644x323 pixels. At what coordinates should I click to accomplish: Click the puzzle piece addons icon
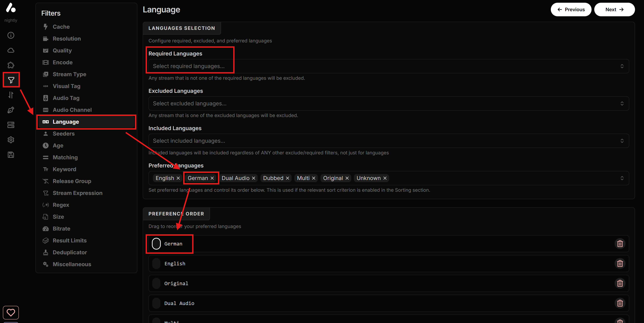(x=11, y=65)
